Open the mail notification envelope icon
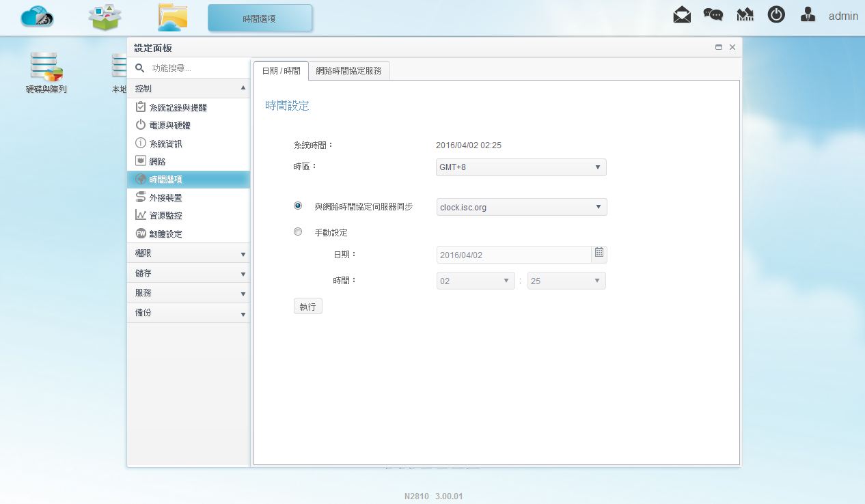Image resolution: width=865 pixels, height=504 pixels. click(x=682, y=15)
